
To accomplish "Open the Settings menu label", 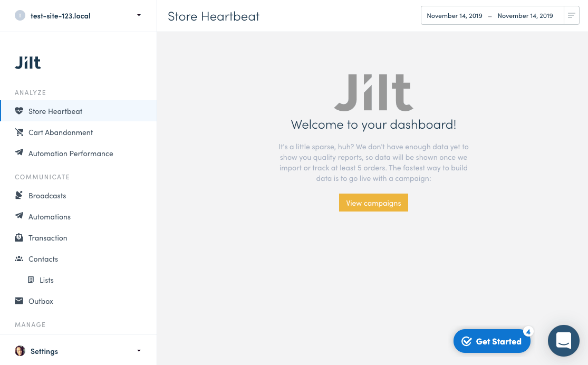I will (44, 351).
